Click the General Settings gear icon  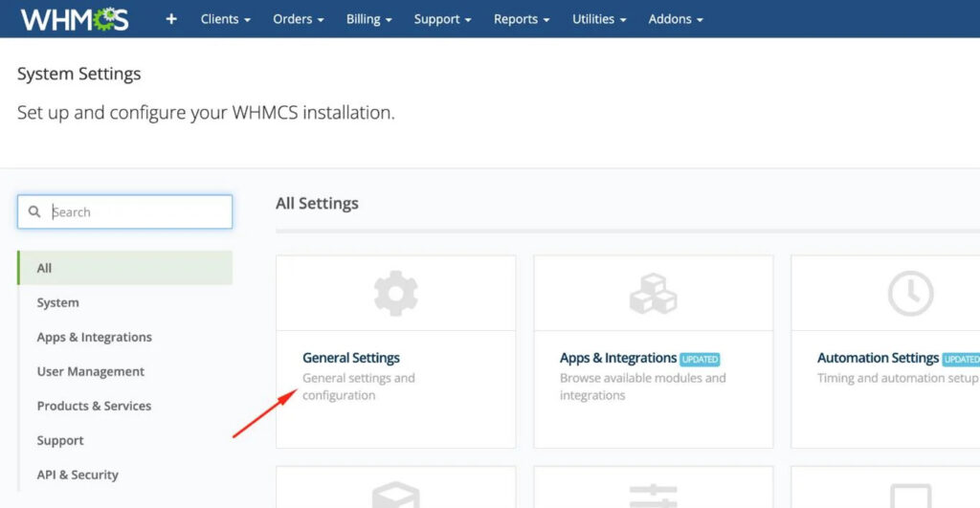tap(395, 294)
